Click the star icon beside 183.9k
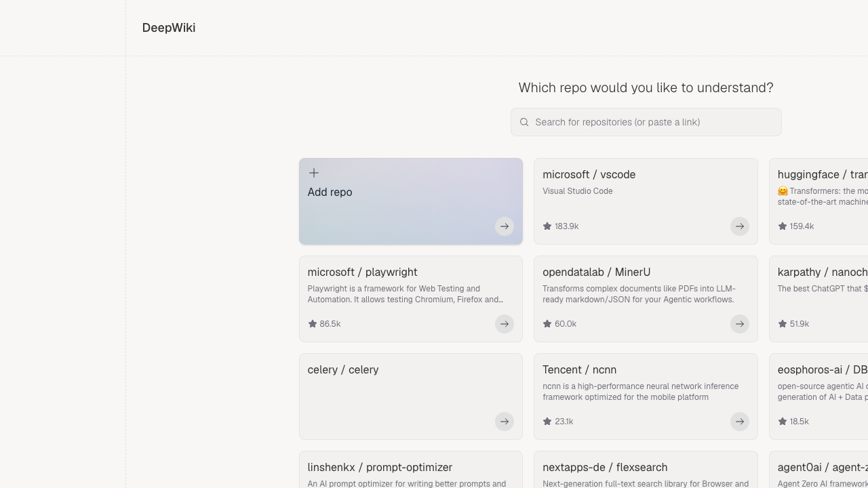868x488 pixels. 547,226
